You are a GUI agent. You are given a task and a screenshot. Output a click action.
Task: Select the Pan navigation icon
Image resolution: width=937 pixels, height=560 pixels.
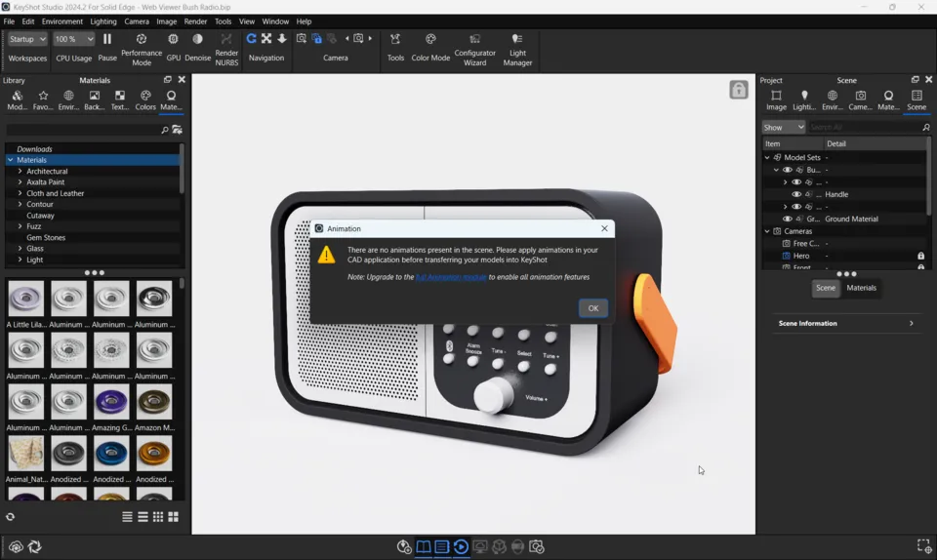pos(266,38)
